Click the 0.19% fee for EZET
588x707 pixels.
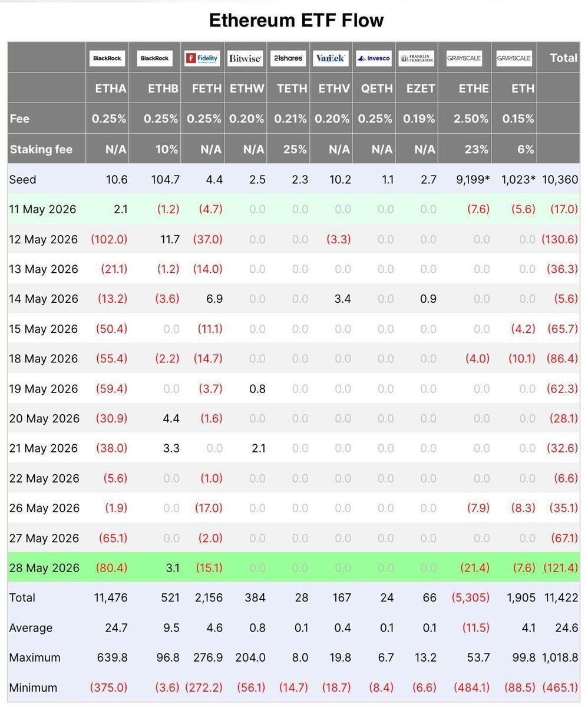point(419,118)
